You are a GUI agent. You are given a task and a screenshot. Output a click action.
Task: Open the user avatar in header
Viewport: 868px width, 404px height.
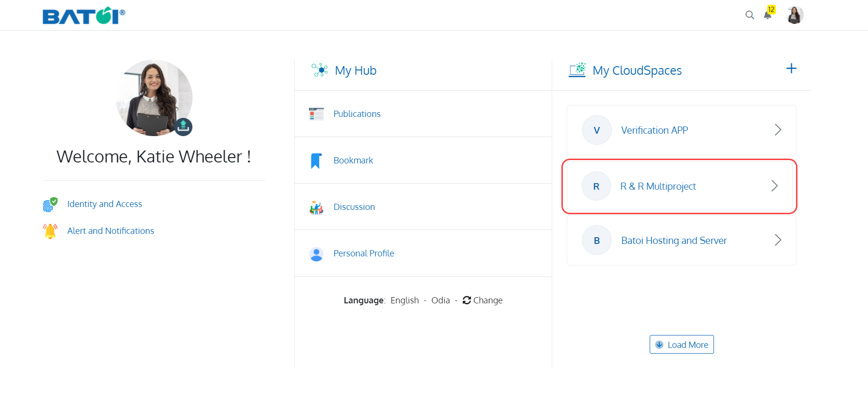(795, 15)
